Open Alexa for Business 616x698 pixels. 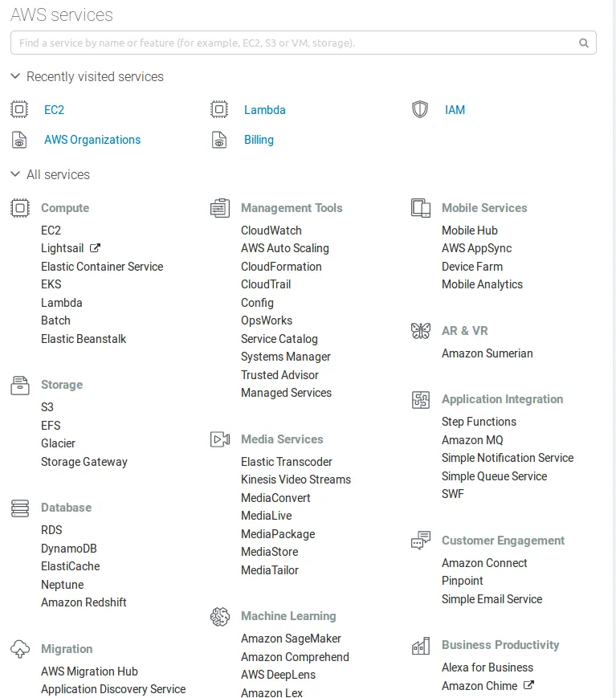487,667
